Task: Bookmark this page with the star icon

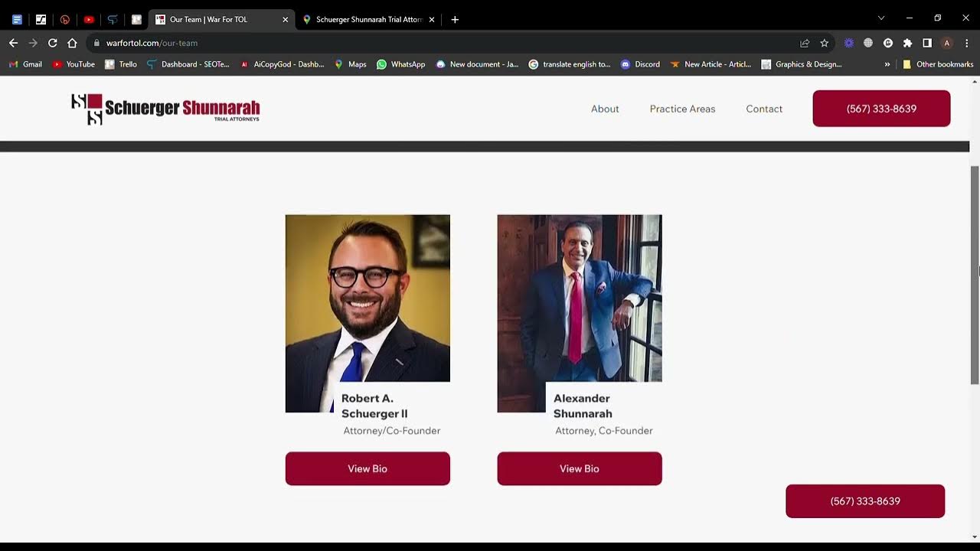Action: pyautogui.click(x=825, y=43)
